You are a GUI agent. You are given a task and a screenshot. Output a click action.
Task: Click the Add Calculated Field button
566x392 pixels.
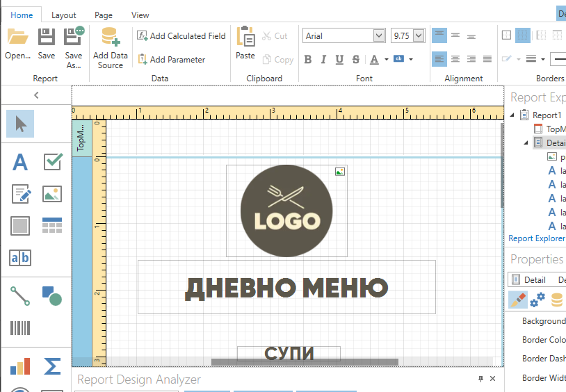[181, 35]
